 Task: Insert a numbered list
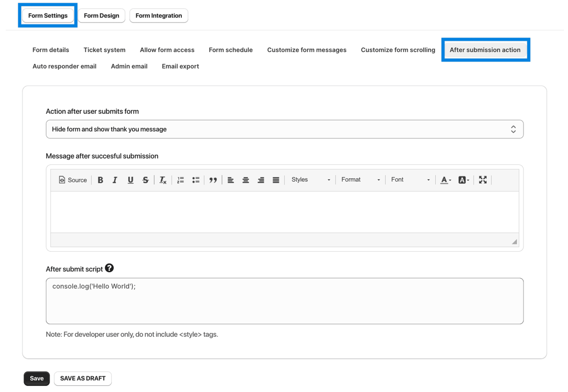[x=180, y=180]
